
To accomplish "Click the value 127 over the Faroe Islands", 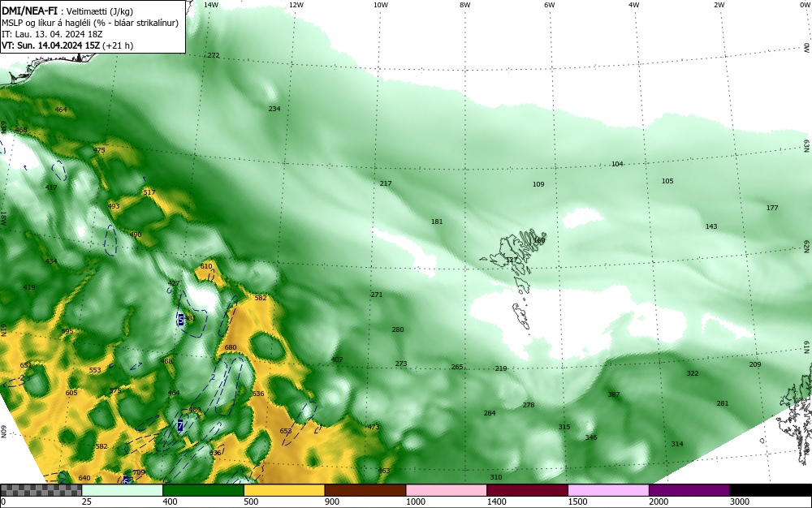I will 511,260.
